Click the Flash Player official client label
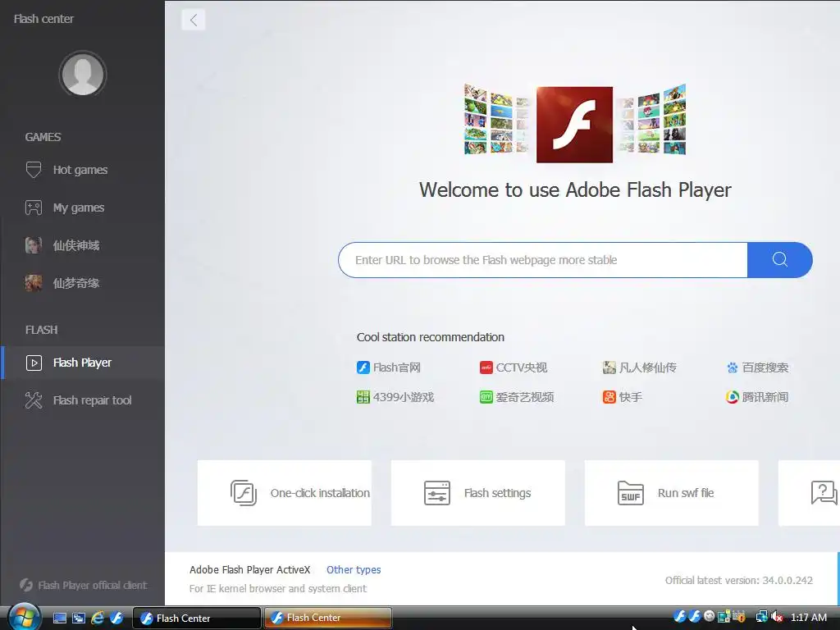Screen dimensions: 840x630 click(x=83, y=585)
